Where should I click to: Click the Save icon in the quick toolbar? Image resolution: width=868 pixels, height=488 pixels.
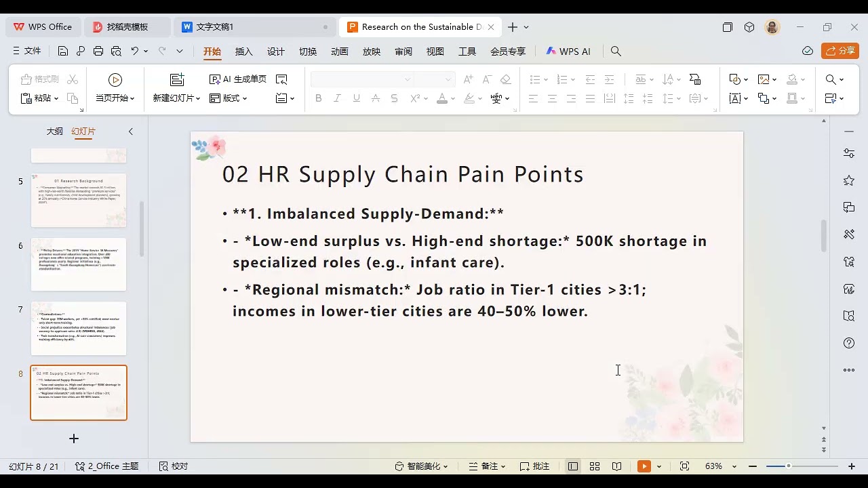coord(63,51)
